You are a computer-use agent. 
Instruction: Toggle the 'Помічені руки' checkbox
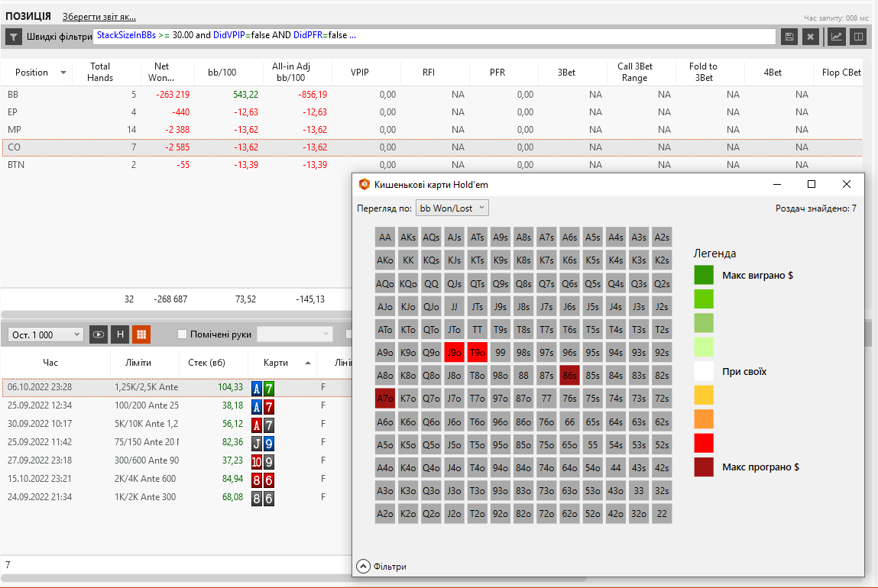pyautogui.click(x=182, y=334)
